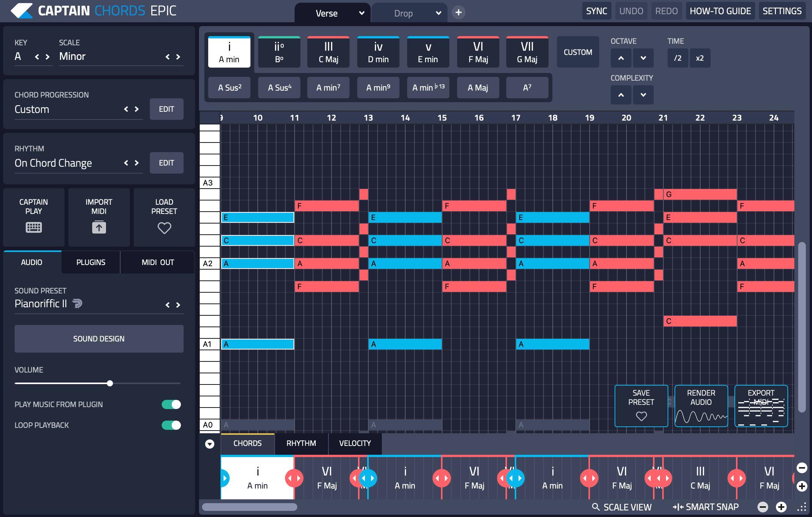Decrease complexity with down arrow
The width and height of the screenshot is (812, 517).
point(643,94)
